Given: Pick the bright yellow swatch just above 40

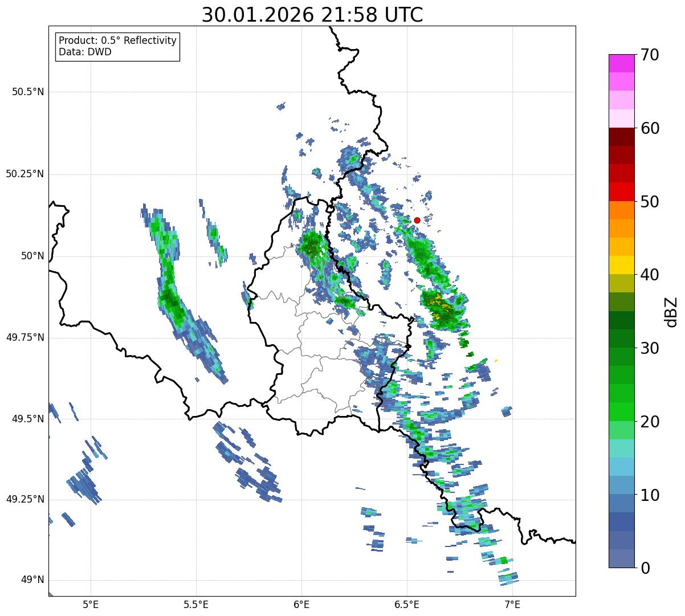Looking at the screenshot, I should (x=622, y=265).
